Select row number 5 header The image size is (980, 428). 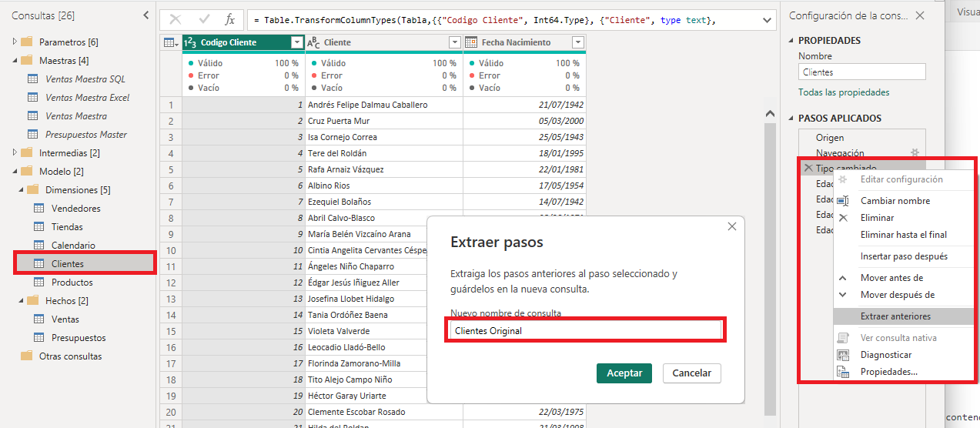(x=171, y=169)
